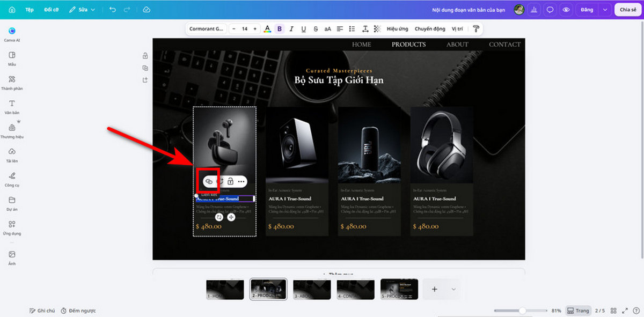Toggle italic formatting
The image size is (644, 317).
click(x=291, y=29)
